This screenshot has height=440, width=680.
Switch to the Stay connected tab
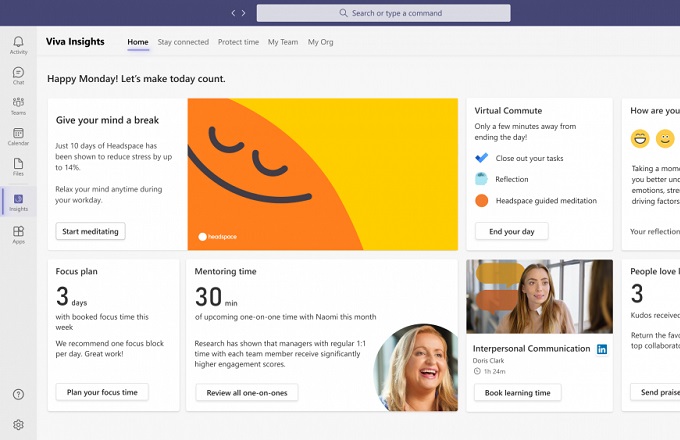[183, 42]
